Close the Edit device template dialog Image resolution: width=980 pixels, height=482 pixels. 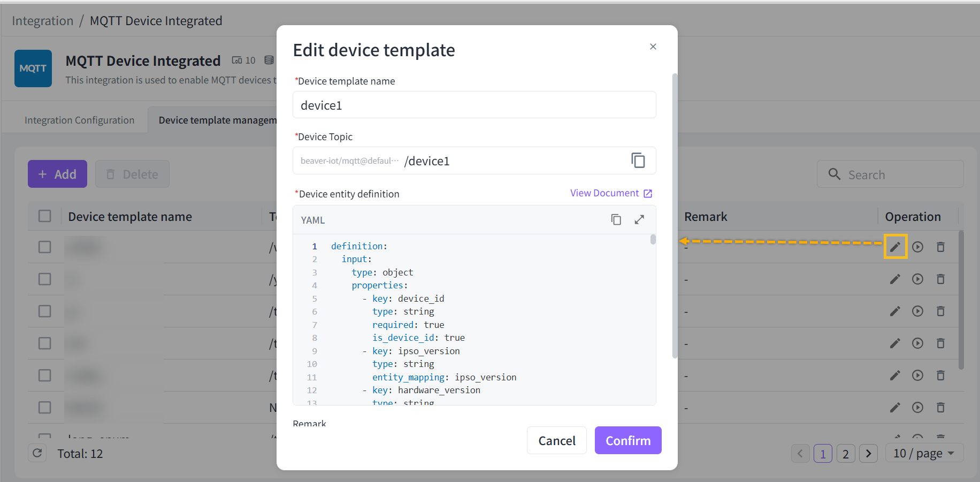coord(653,47)
